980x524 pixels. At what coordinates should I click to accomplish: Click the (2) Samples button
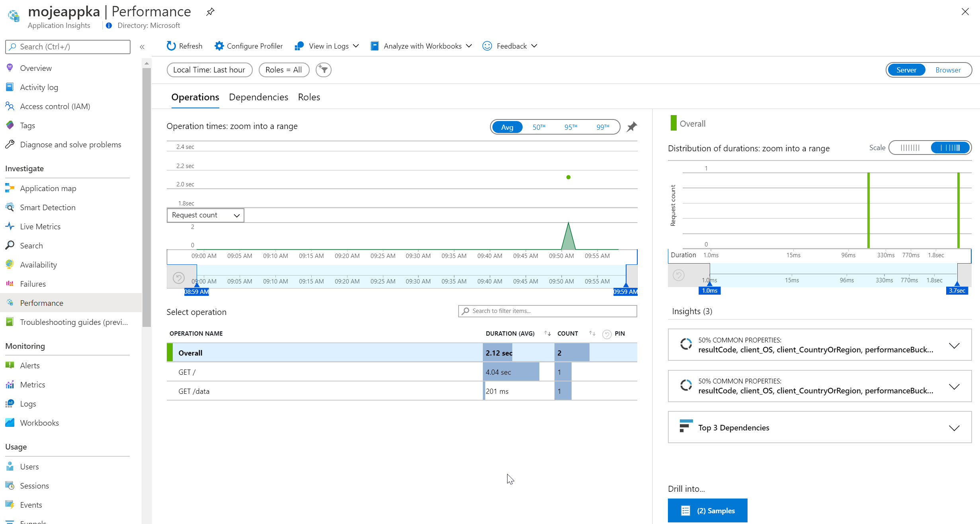pos(707,510)
